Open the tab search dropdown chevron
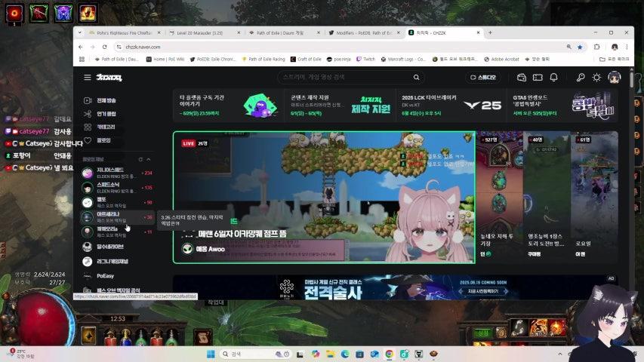Image resolution: width=644 pixels, height=362 pixels. (80, 32)
